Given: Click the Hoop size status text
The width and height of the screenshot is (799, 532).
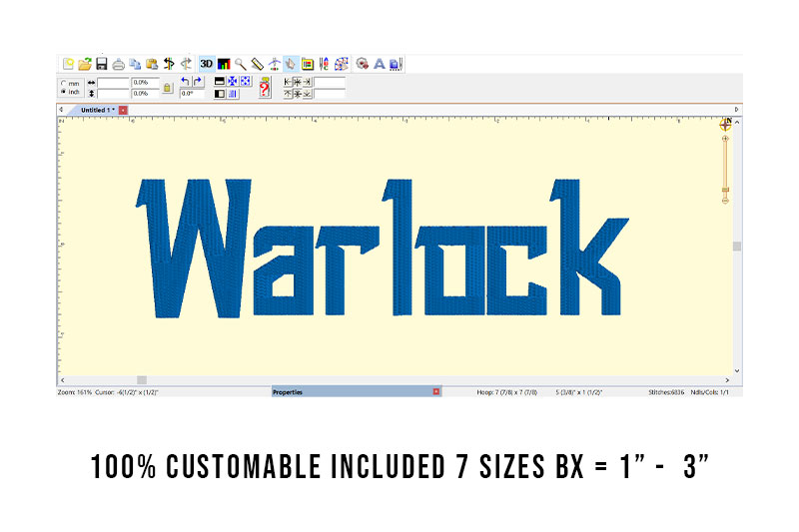Looking at the screenshot, I should click(507, 392).
